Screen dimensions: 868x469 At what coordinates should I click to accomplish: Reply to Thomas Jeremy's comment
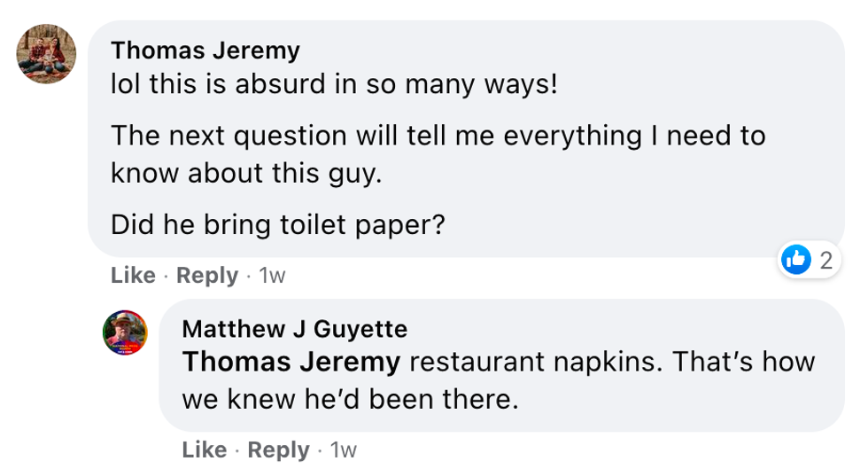click(207, 276)
